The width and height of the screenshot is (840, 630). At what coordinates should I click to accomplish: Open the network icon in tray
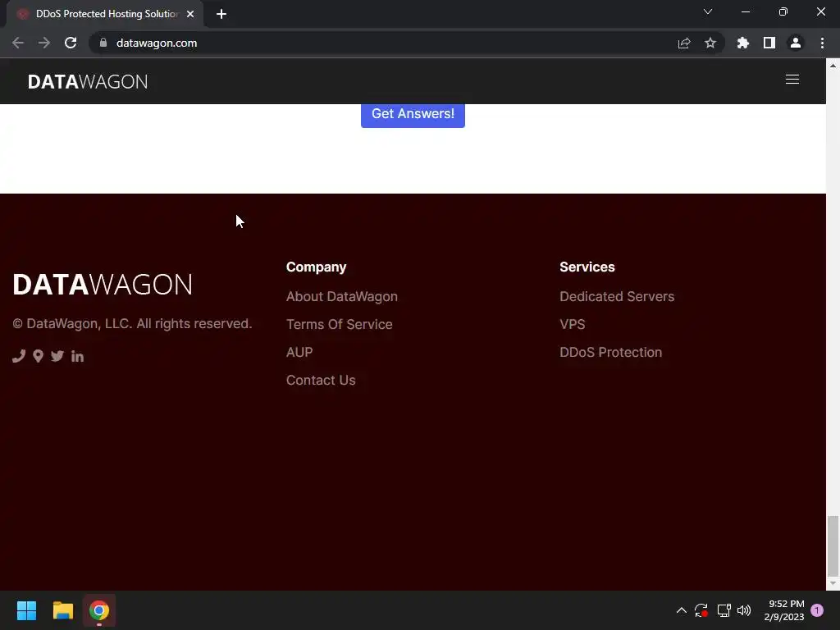[x=724, y=610]
